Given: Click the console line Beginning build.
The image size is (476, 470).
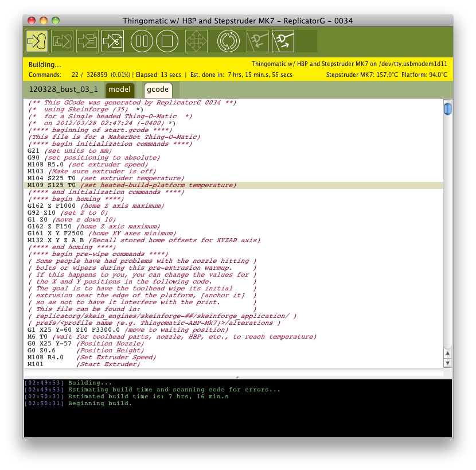Looking at the screenshot, I should (x=100, y=403).
